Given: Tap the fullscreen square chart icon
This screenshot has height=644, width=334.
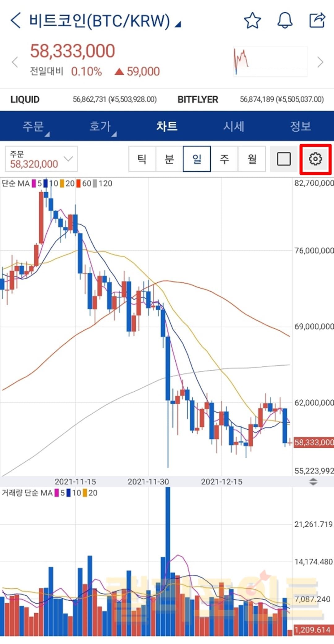Looking at the screenshot, I should click(x=284, y=159).
